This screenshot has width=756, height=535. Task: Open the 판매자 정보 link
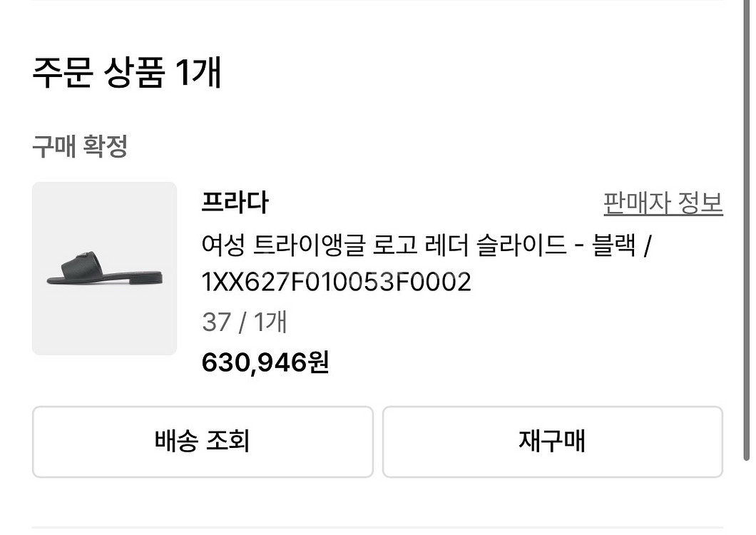663,203
